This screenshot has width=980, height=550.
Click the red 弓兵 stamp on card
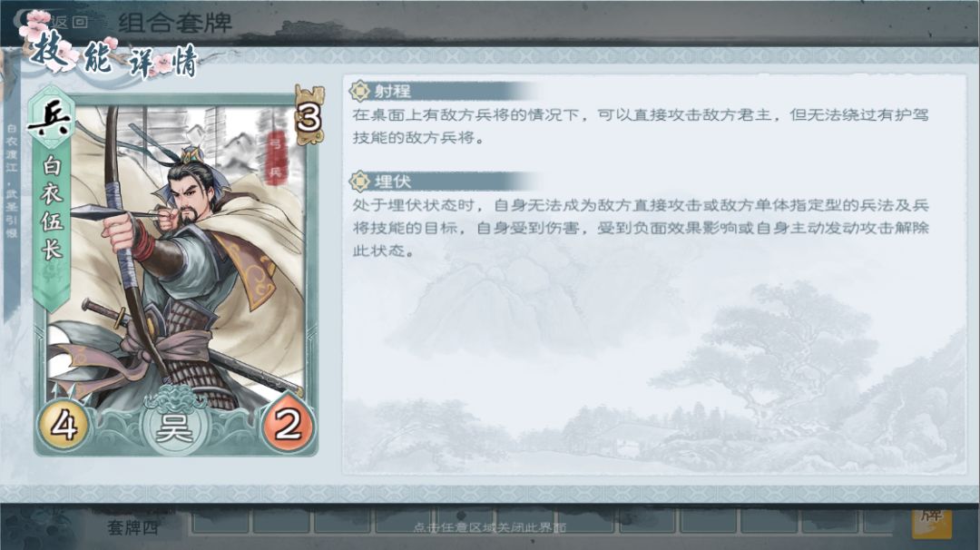(x=275, y=158)
